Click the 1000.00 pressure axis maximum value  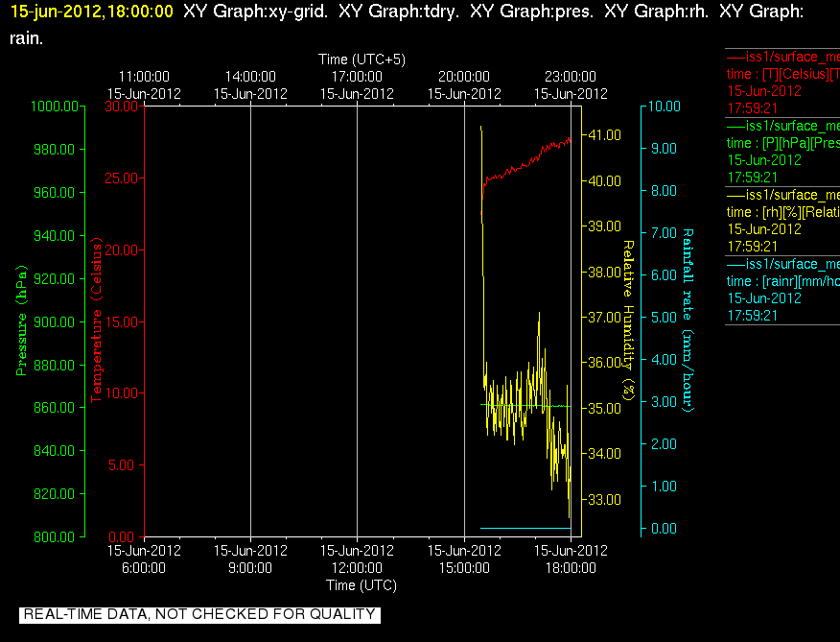tap(55, 107)
